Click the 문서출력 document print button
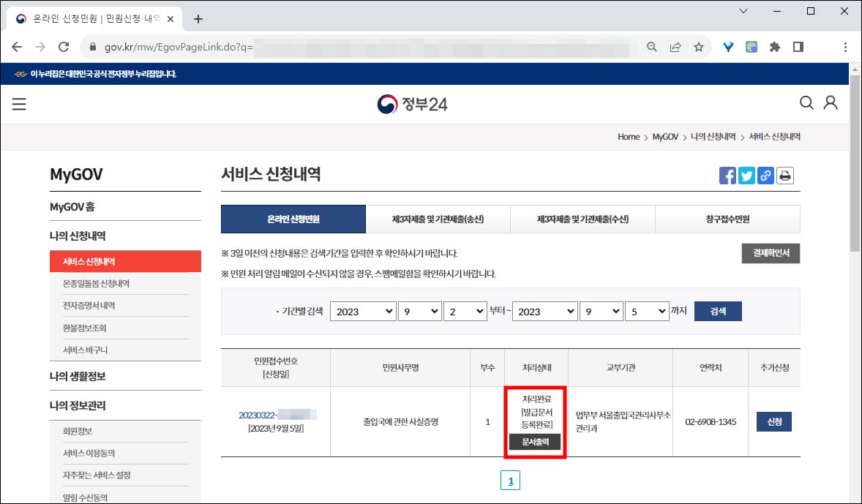The height and width of the screenshot is (504, 862). tap(535, 442)
